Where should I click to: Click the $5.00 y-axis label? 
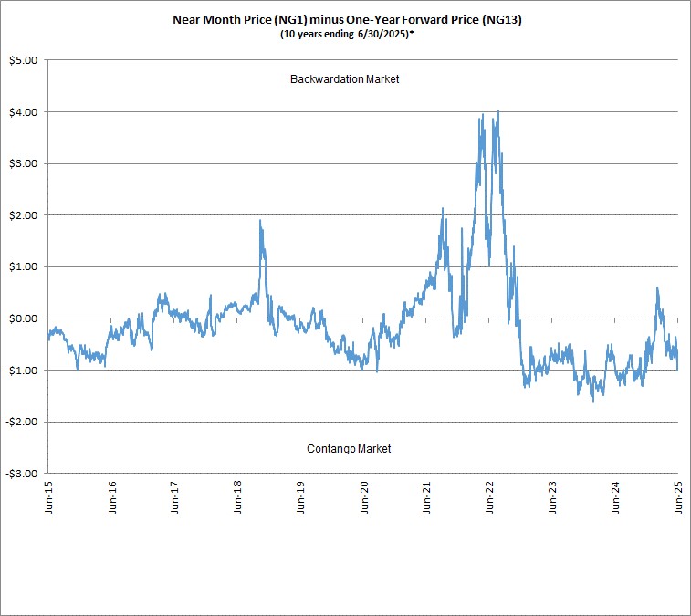24,60
